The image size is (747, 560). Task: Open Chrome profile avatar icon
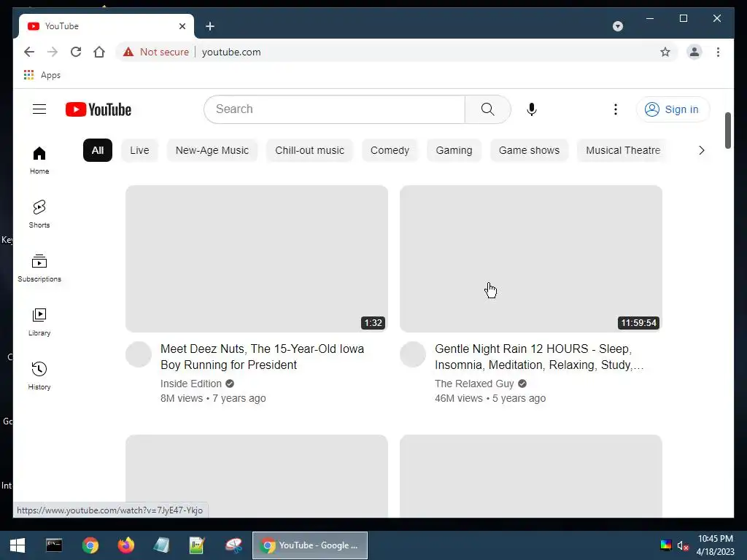(694, 52)
